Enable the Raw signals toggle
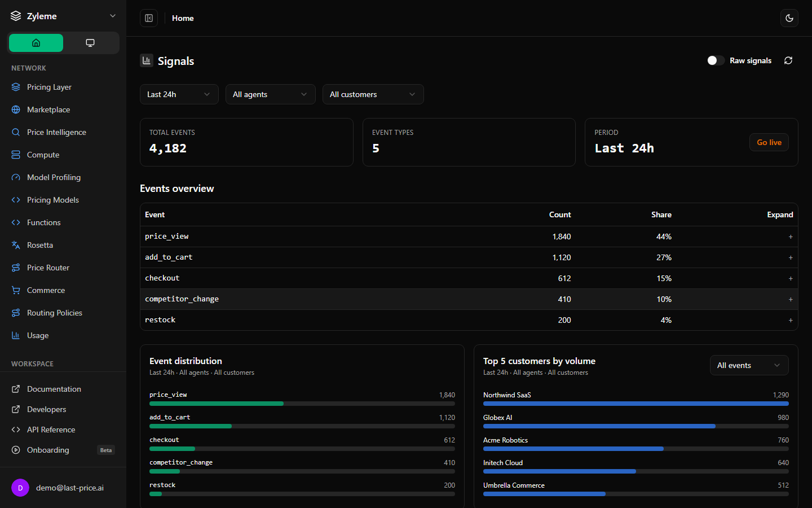The height and width of the screenshot is (508, 812). [716, 60]
